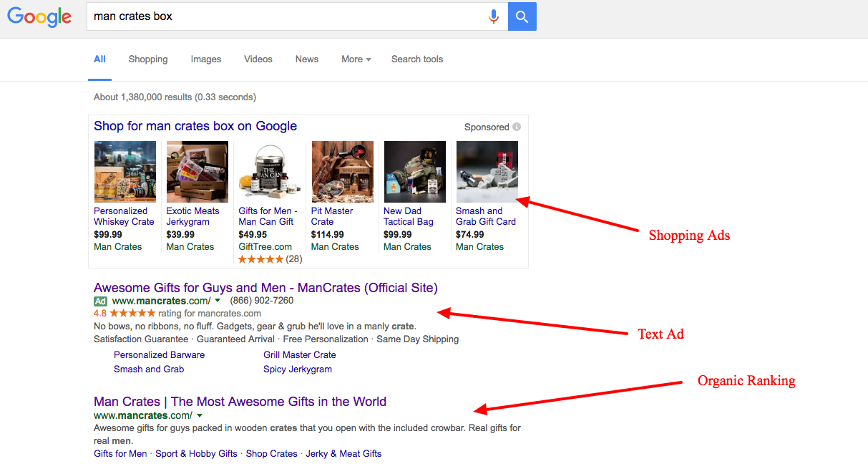Open Personalized Whiskey Crate product link
Image resolution: width=868 pixels, height=469 pixels.
(x=124, y=216)
